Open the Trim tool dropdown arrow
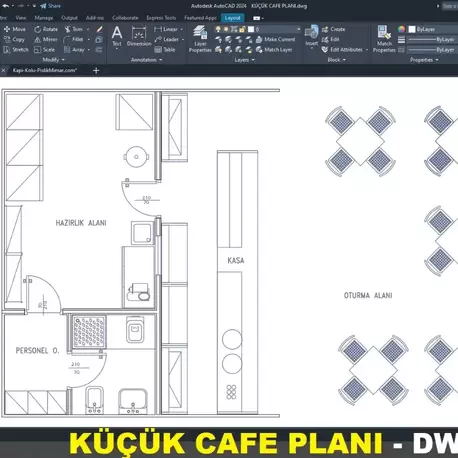 (88, 29)
